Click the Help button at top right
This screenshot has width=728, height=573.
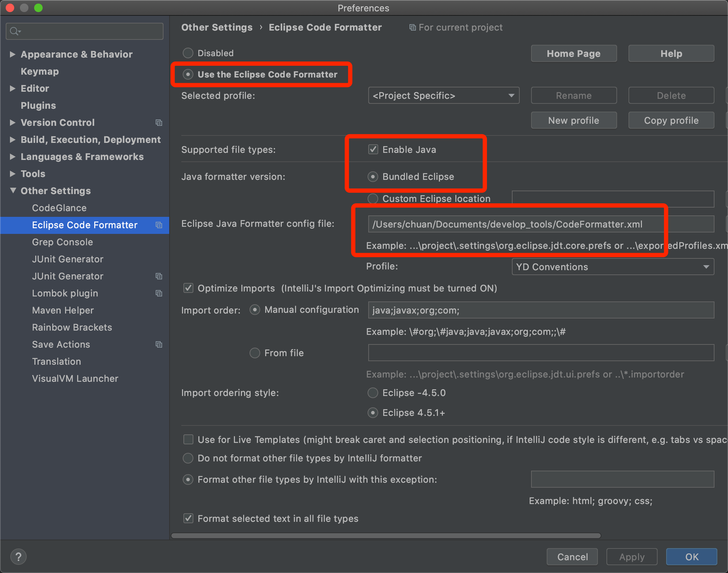(671, 53)
